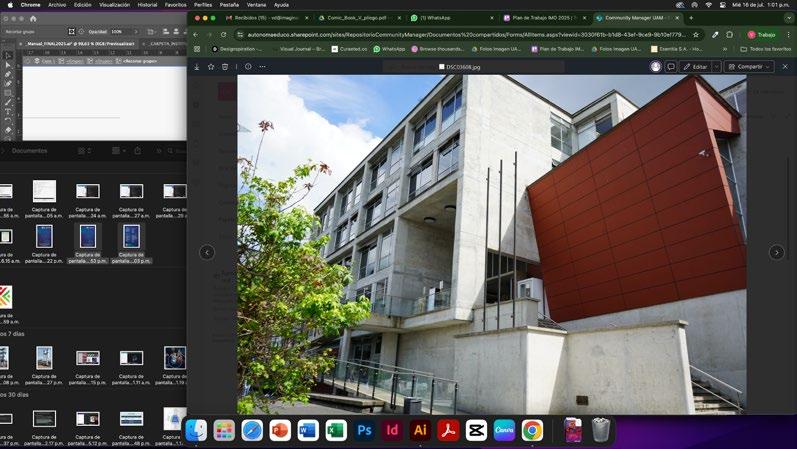Open the WhatsApp bookmark in bookmarks bar
This screenshot has height=449, width=797.
[389, 49]
